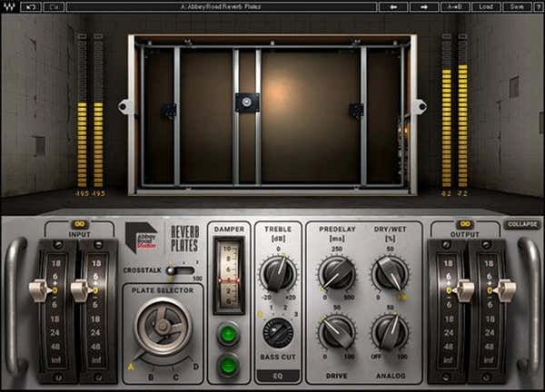Screen dimensions: 545x392
Task: Reset the left output peak value -8.2
Action: (x=446, y=193)
